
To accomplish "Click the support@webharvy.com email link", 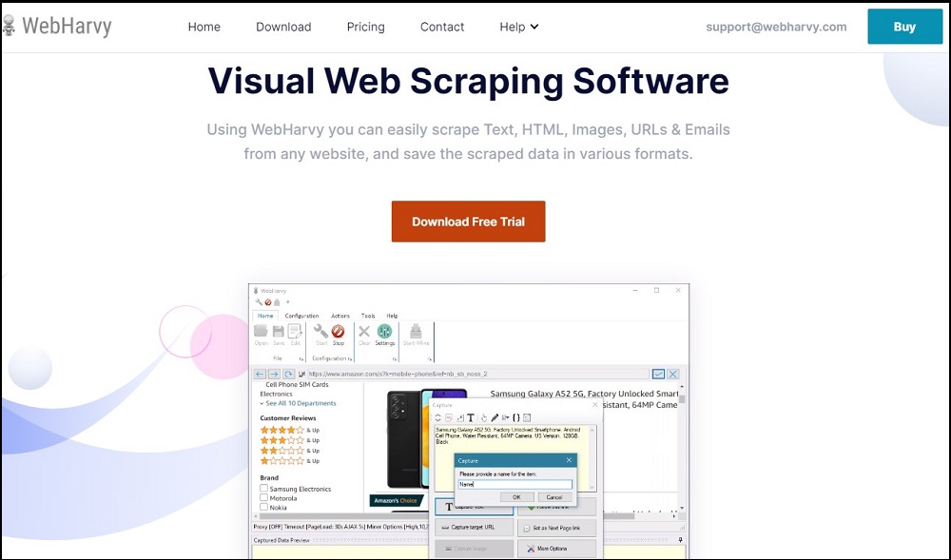I will (x=776, y=27).
